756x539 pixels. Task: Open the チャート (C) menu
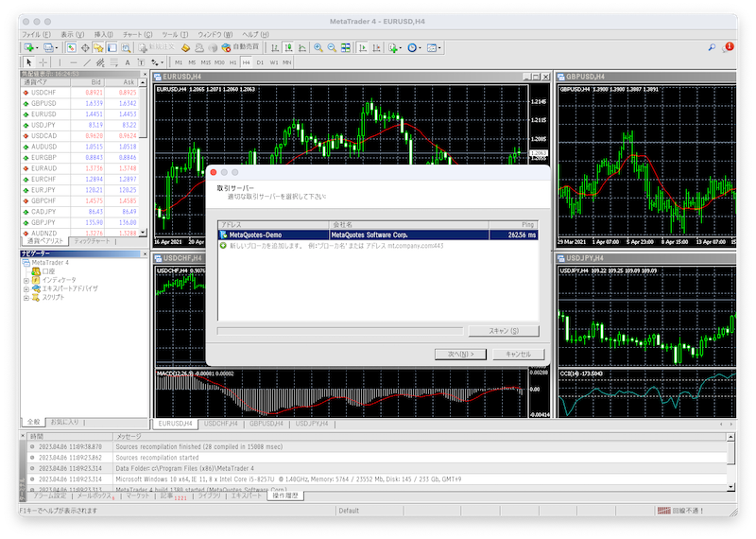[137, 34]
